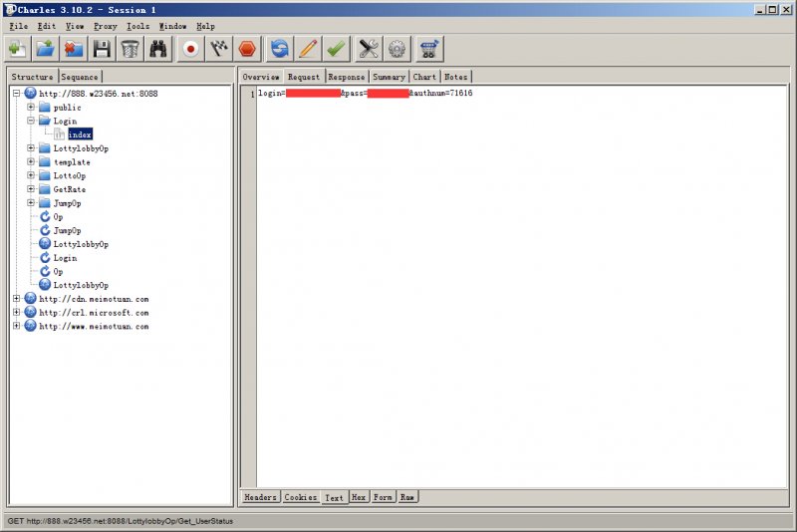
Task: Switch to the Overview tab
Action: click(x=261, y=77)
